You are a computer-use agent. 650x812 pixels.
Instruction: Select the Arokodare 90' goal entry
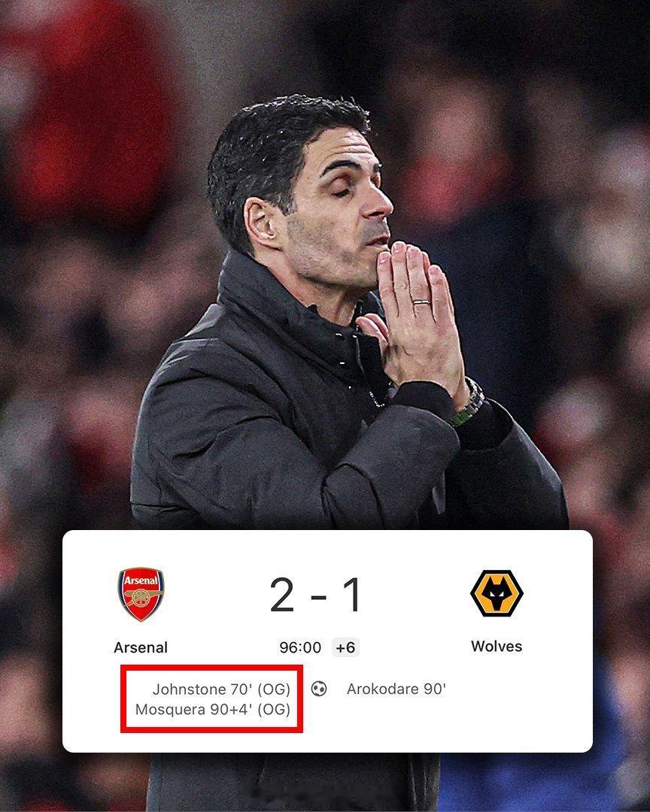[x=396, y=689]
